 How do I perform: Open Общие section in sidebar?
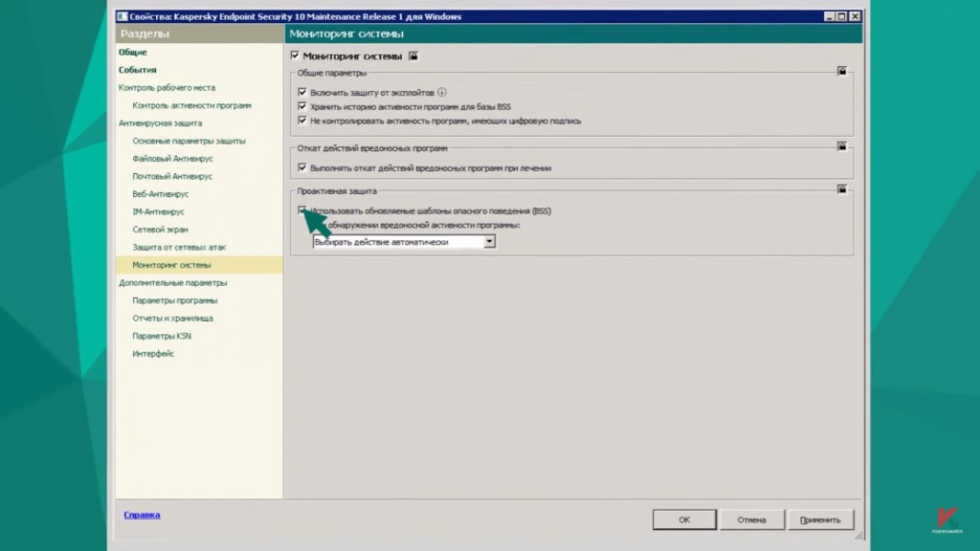(x=132, y=53)
